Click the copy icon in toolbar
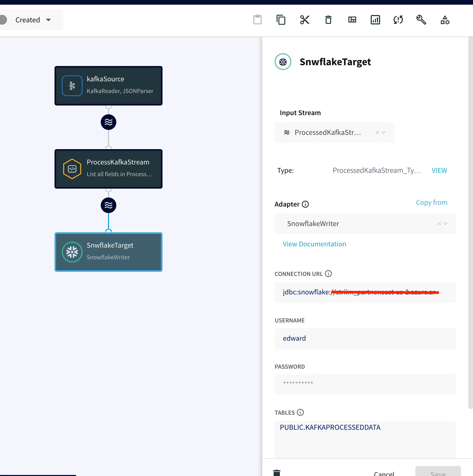This screenshot has height=476, width=473. (281, 20)
